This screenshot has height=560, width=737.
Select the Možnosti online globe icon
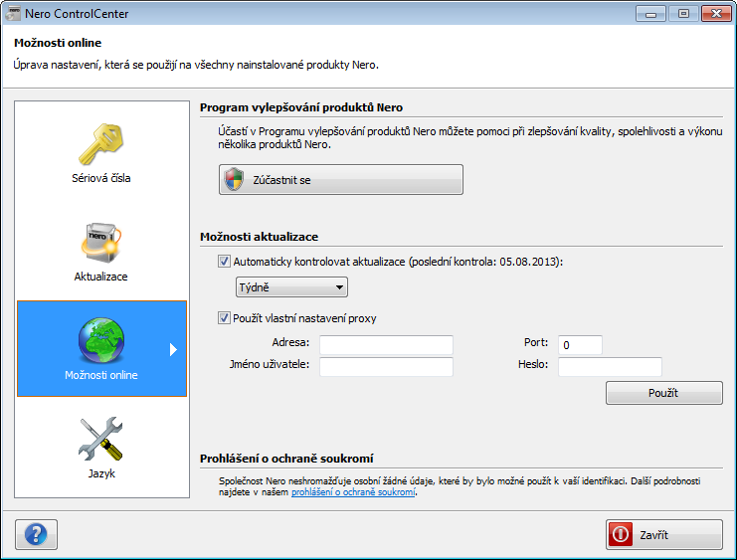click(x=101, y=340)
